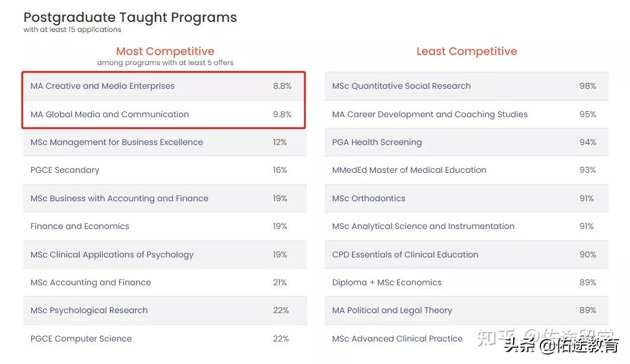Select MSc Management for Business Excellence
The height and width of the screenshot is (364, 630).
pos(117,142)
